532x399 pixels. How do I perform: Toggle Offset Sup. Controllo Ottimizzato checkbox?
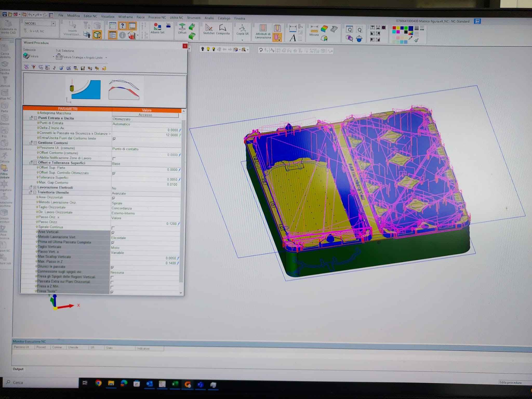(x=114, y=174)
